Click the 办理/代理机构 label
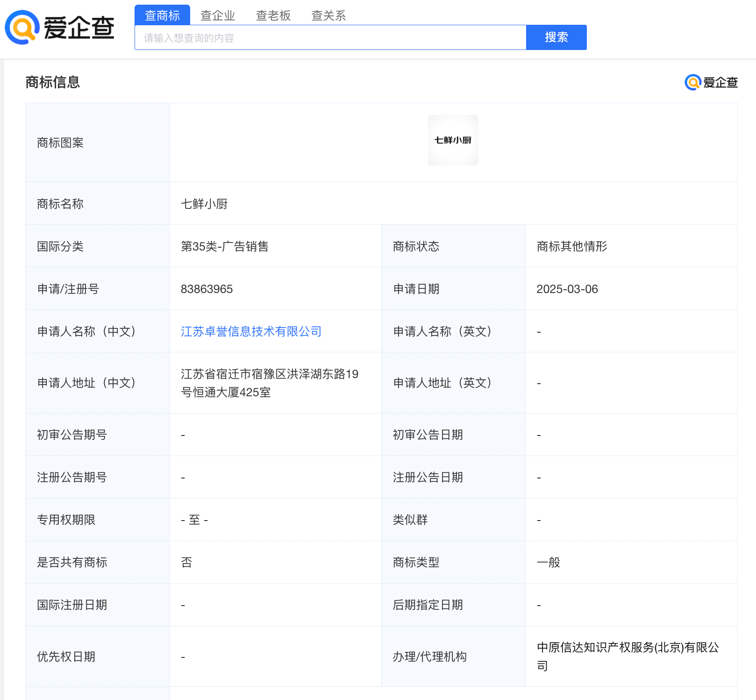Viewport: 756px width, 700px height. click(430, 657)
